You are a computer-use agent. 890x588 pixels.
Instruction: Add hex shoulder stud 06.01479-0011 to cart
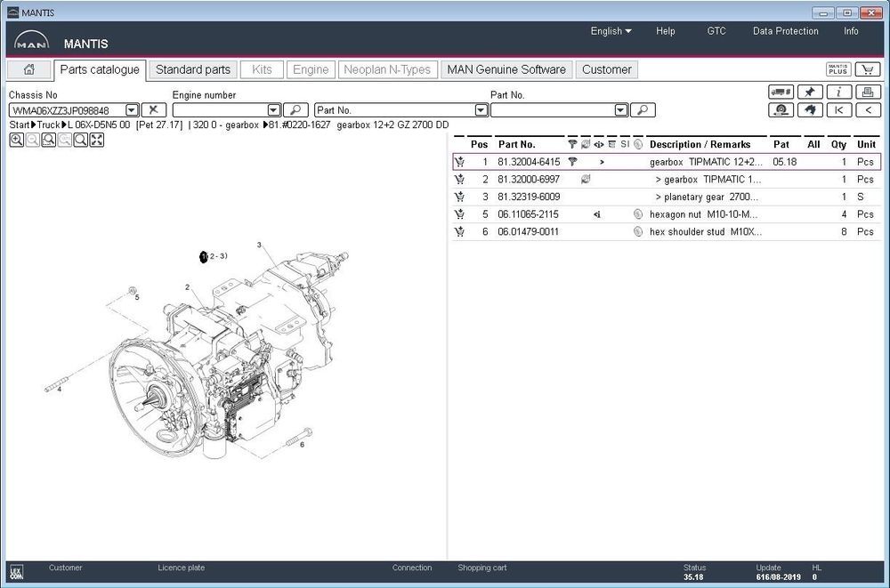pos(460,231)
